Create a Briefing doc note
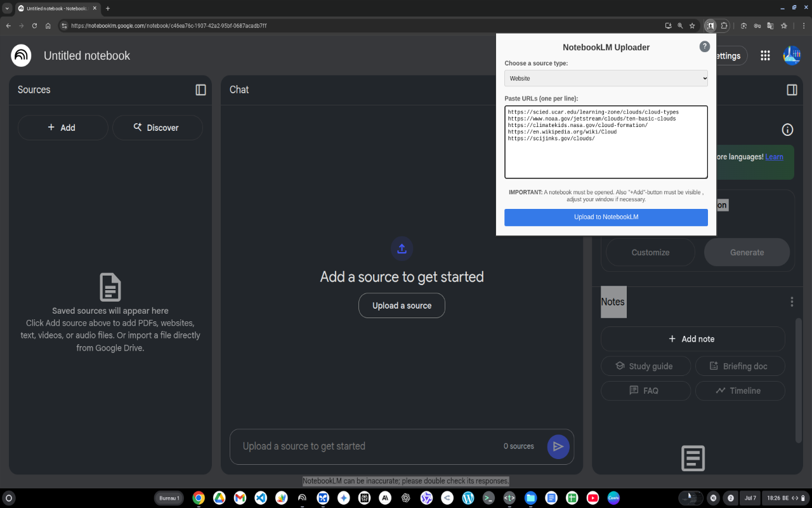The image size is (812, 508). (x=740, y=366)
